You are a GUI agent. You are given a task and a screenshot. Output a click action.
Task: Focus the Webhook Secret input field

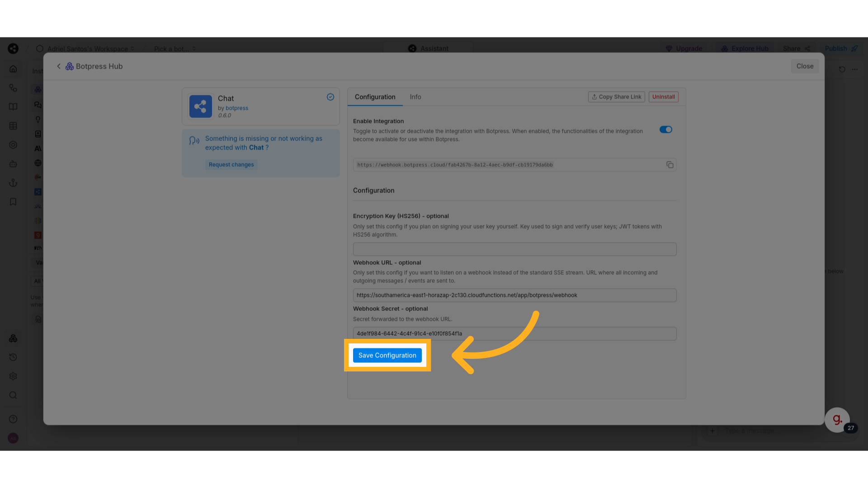514,333
